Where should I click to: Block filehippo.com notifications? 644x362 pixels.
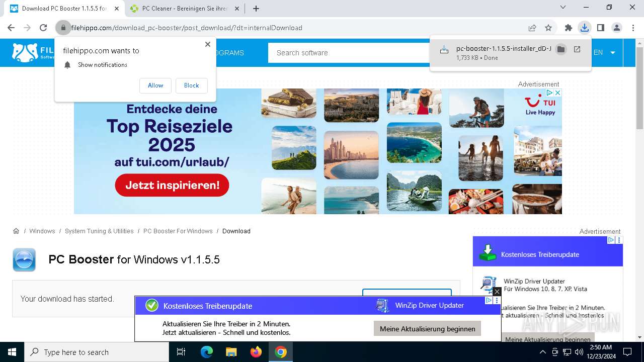point(191,85)
